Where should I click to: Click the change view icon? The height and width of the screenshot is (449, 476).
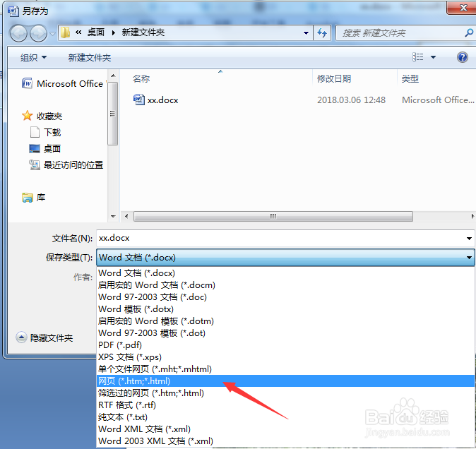point(417,57)
